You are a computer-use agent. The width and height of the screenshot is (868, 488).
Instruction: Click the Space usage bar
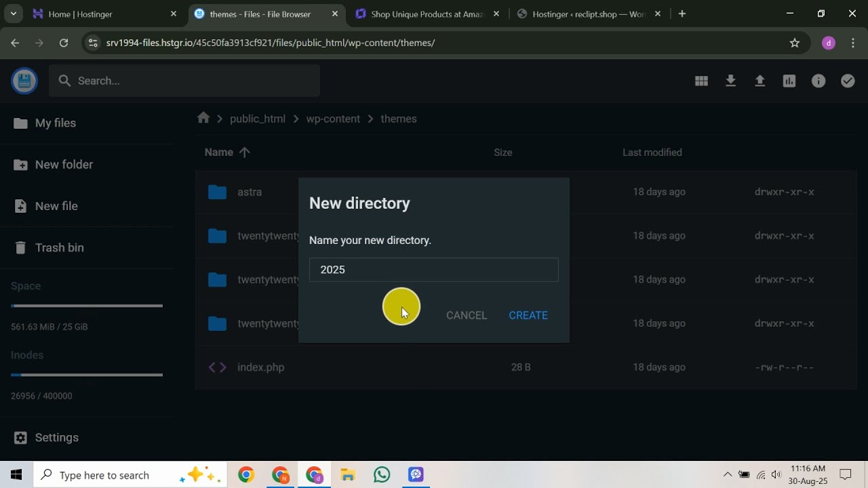[x=87, y=306]
